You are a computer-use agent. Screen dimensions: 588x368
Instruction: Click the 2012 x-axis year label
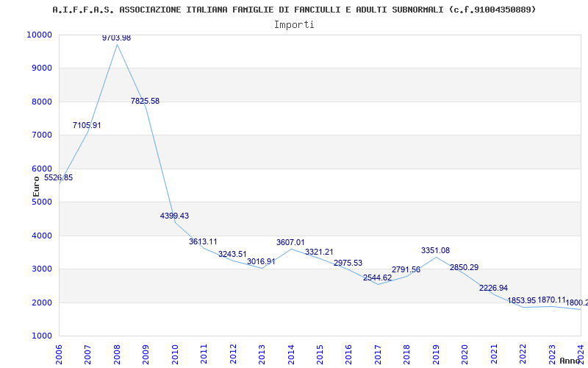click(x=233, y=354)
